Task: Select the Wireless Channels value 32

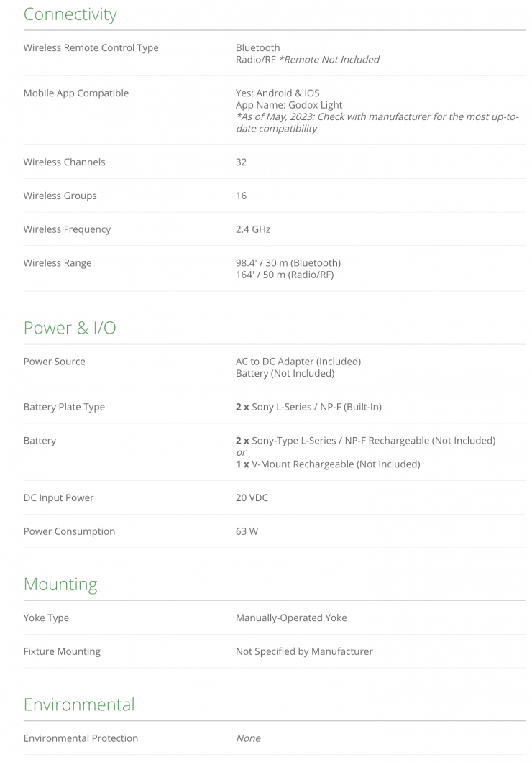Action: click(x=241, y=162)
